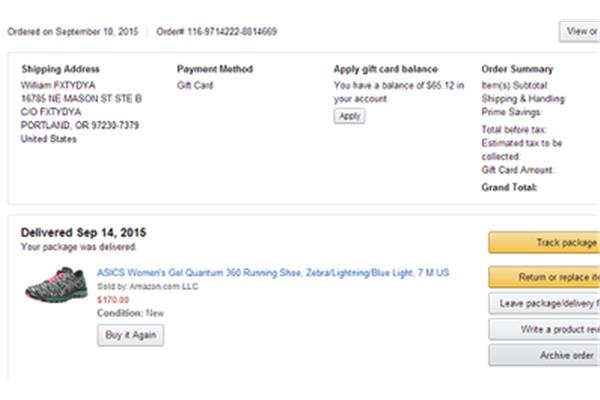Apply the gift card balance
Image resolution: width=600 pixels, height=400 pixels.
click(x=349, y=116)
